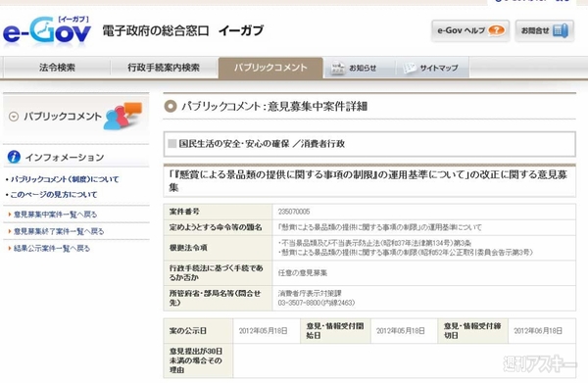Click the 案の公示日 date 2012年05月18日

264,331
